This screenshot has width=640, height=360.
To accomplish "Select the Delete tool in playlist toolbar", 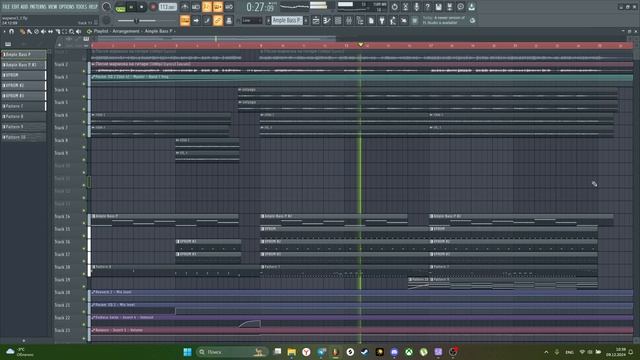I will tap(36, 31).
